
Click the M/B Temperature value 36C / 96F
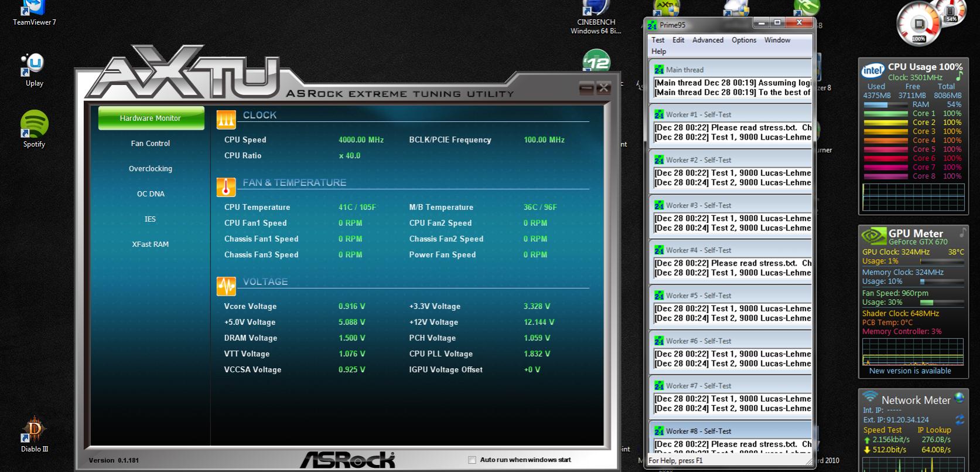pyautogui.click(x=540, y=207)
